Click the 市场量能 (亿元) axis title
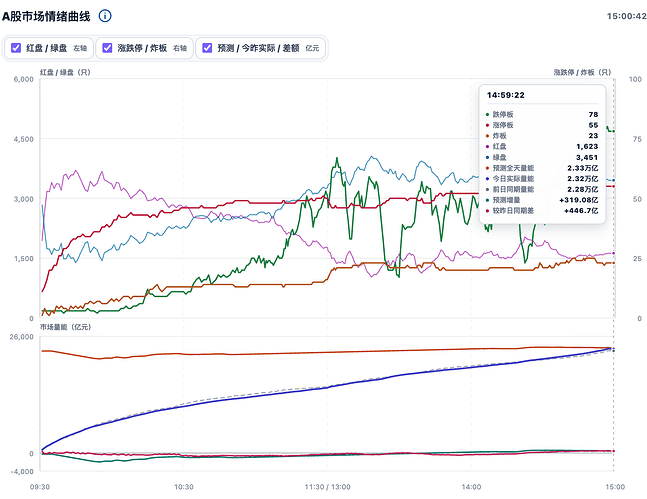Screen dimensions: 647x499 65,327
